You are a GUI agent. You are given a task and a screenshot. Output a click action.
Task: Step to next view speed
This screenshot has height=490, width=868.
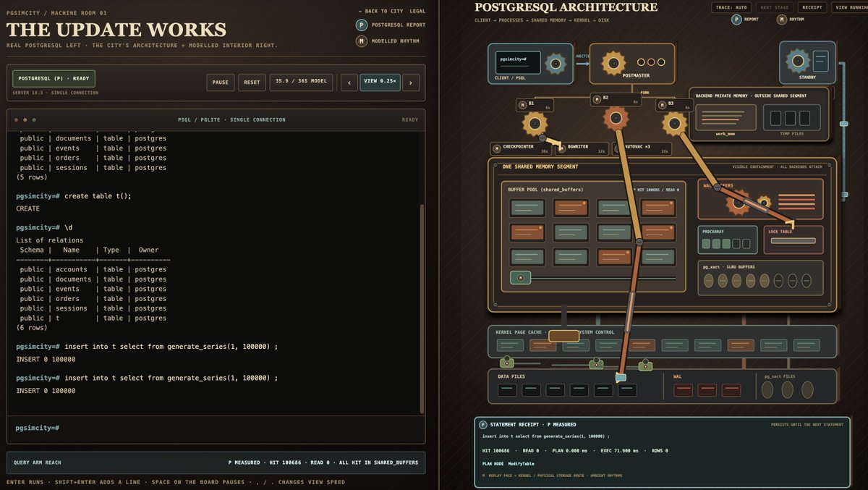tap(411, 82)
